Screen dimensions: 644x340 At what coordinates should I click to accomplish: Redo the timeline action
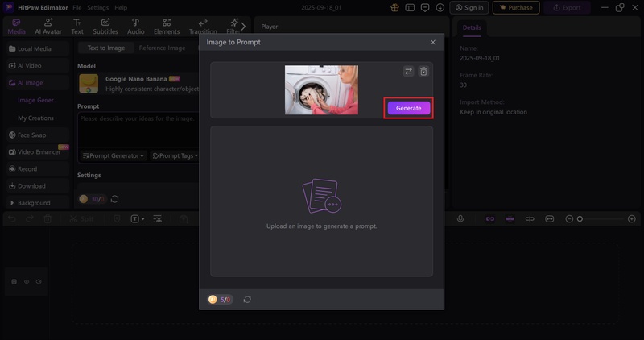pos(30,219)
